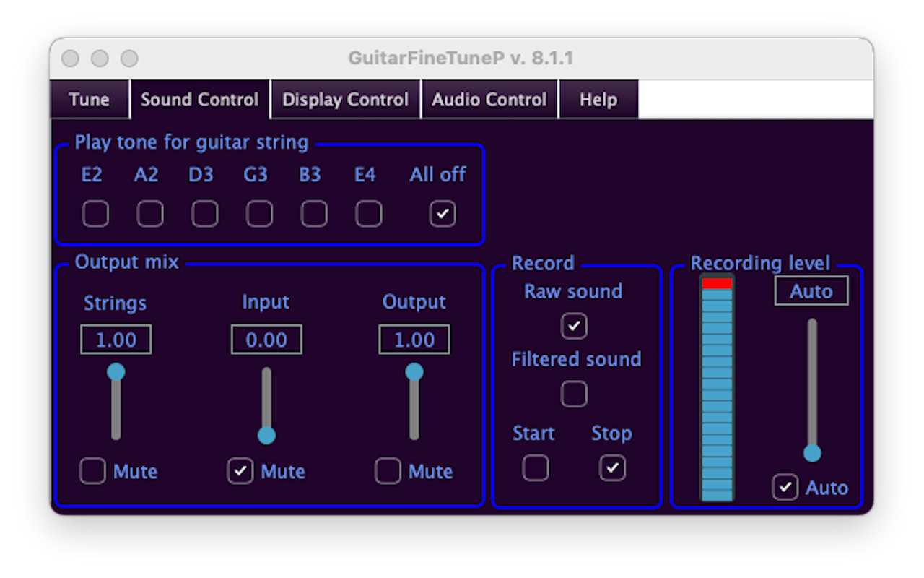Screen dimensions: 924x578
Task: Click the Strings volume slider handle
Action: [x=116, y=371]
